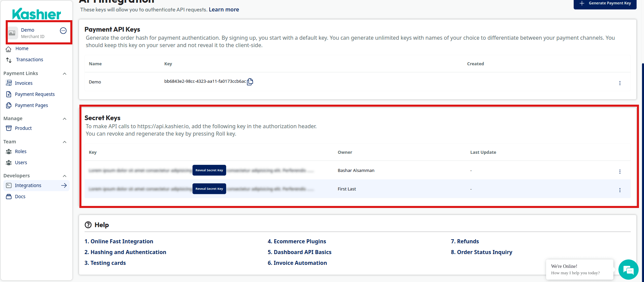Open Online Fast Integration help link
644x282 pixels.
[119, 241]
